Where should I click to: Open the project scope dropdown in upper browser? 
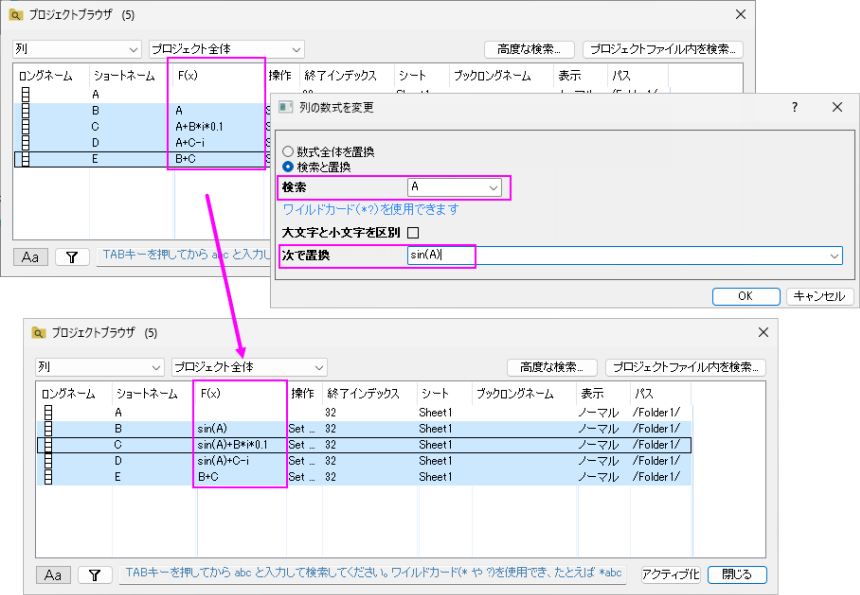click(x=227, y=49)
